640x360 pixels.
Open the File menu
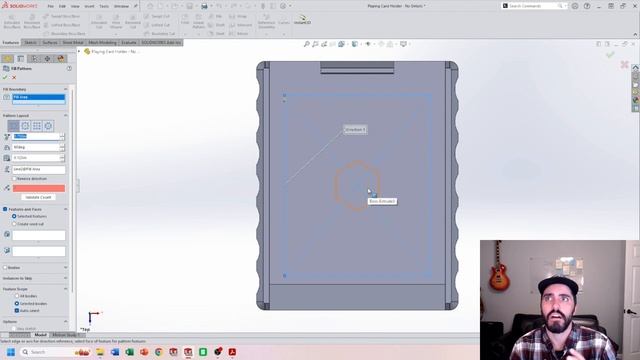tap(51, 6)
